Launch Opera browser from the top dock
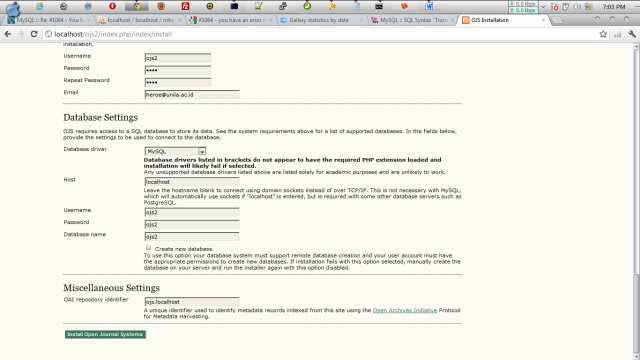 [x=112, y=6]
